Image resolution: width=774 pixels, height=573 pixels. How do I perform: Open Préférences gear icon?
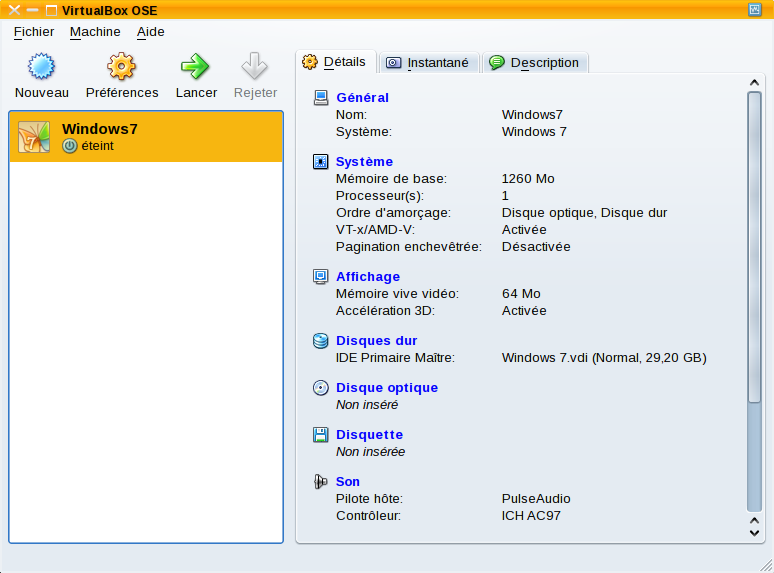tap(121, 66)
